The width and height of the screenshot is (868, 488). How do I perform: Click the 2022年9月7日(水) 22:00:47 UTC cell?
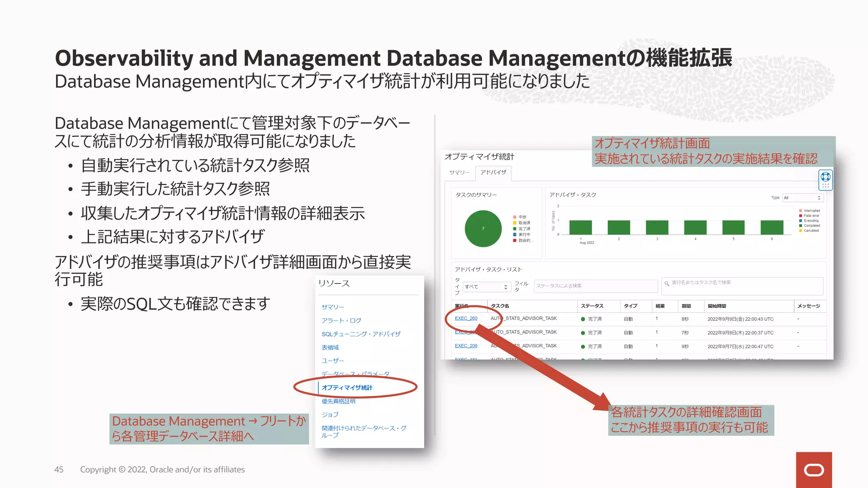(740, 347)
